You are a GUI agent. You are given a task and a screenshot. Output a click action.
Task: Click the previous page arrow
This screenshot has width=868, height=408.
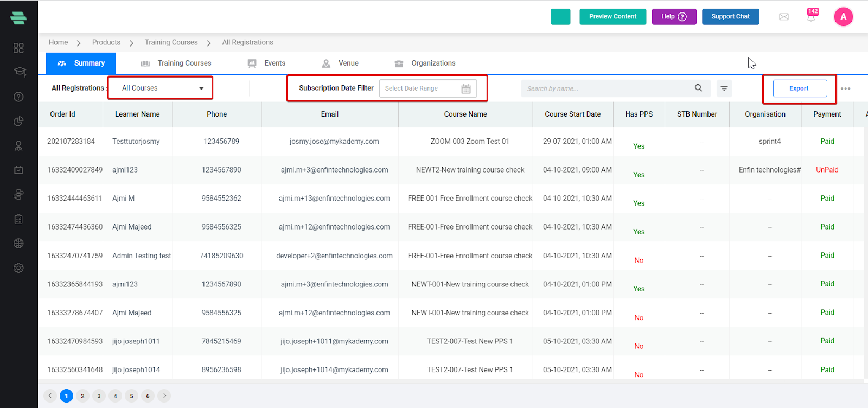[50, 396]
